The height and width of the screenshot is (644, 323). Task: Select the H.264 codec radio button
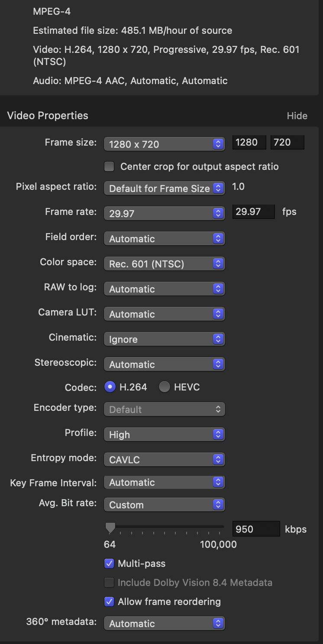pyautogui.click(x=110, y=387)
